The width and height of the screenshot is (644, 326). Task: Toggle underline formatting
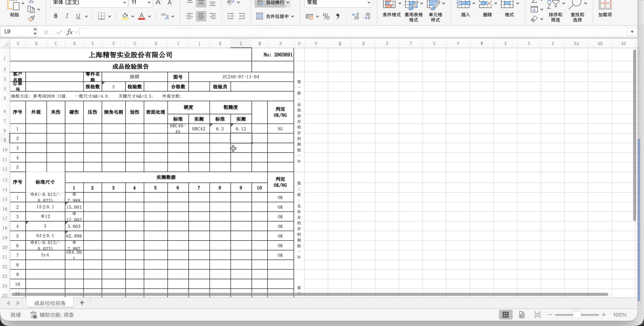pos(78,16)
